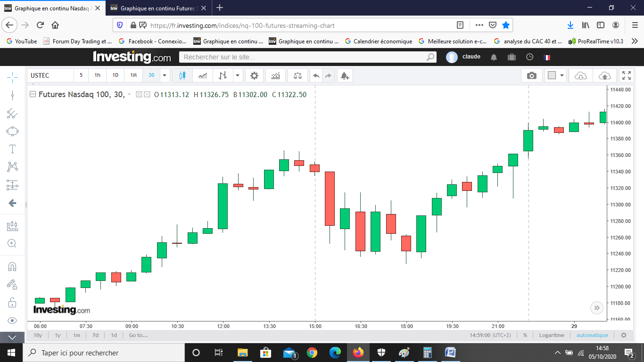This screenshot has height=362, width=644.
Task: Toggle Logaritme price scale
Action: [552, 335]
